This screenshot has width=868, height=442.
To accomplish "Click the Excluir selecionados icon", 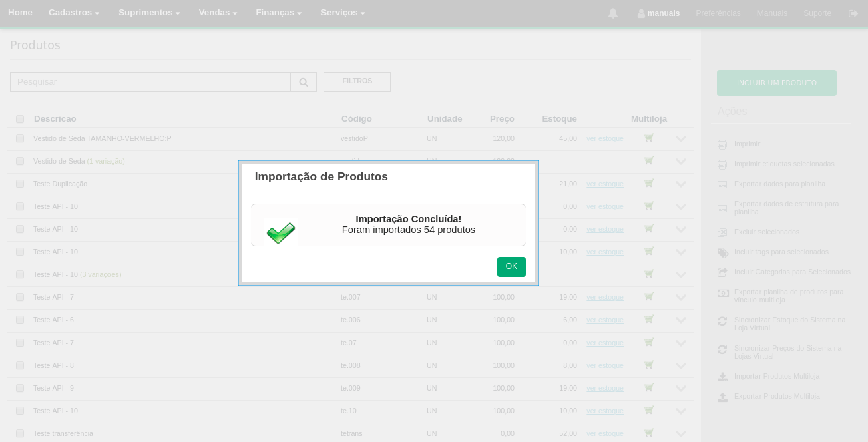I will point(722,232).
